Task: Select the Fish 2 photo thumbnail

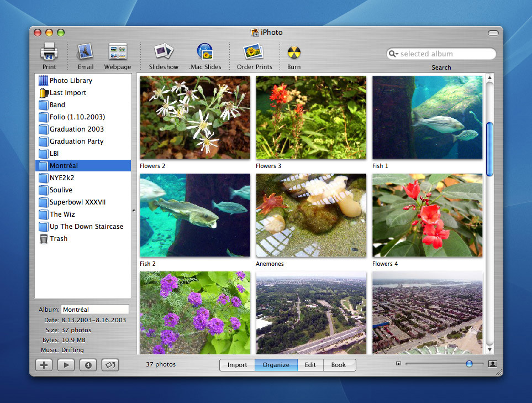Action: coord(195,215)
